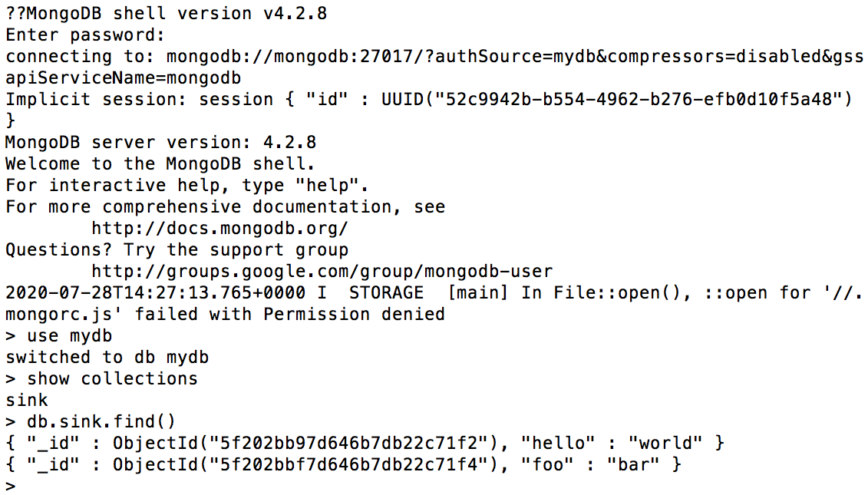Click the "sink" collection name output
868x495 pixels.
click(x=27, y=400)
